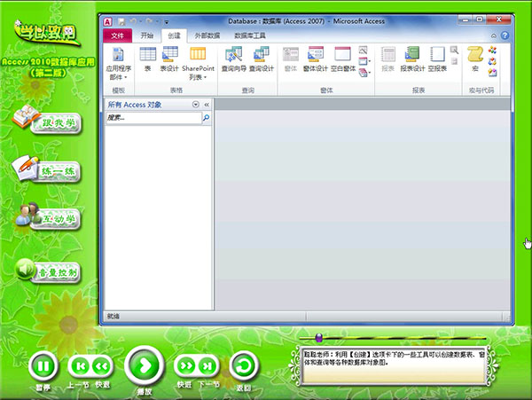Click the 就绪 status bar text
The image size is (532, 400).
click(x=113, y=317)
